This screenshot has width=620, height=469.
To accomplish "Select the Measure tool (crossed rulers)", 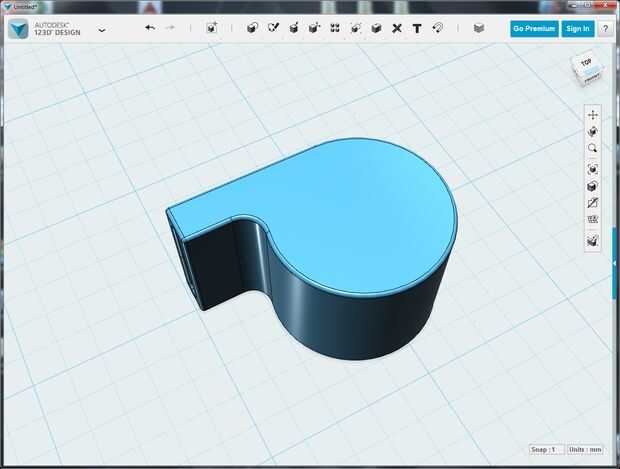I will click(397, 28).
